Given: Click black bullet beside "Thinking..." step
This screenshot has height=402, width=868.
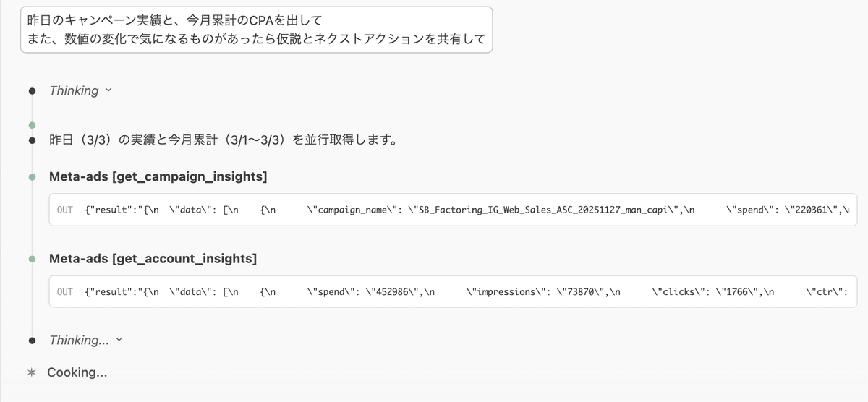Looking at the screenshot, I should [x=32, y=341].
